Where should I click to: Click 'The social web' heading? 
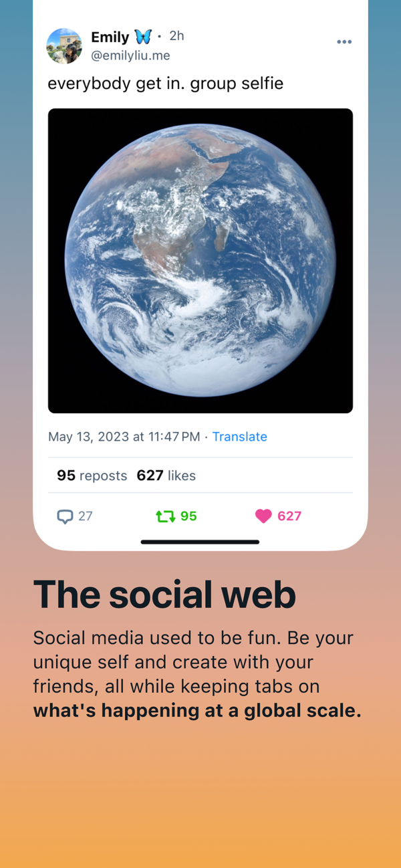coord(164,594)
